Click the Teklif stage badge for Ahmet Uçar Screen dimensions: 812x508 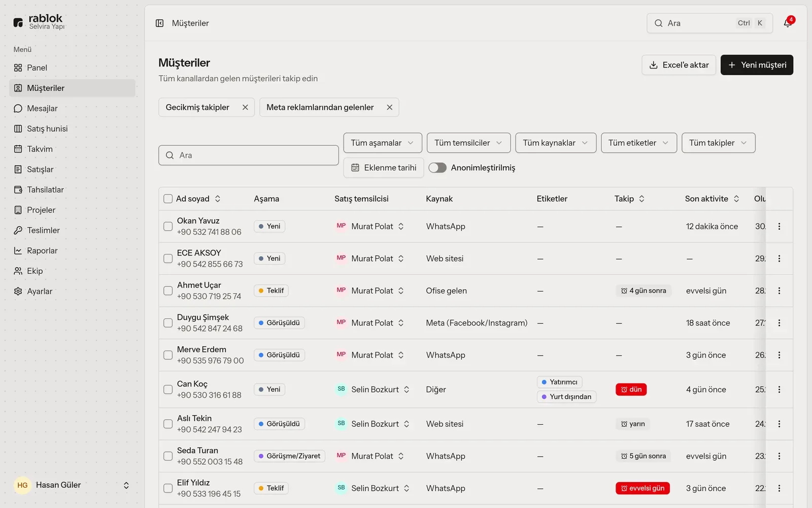click(271, 291)
